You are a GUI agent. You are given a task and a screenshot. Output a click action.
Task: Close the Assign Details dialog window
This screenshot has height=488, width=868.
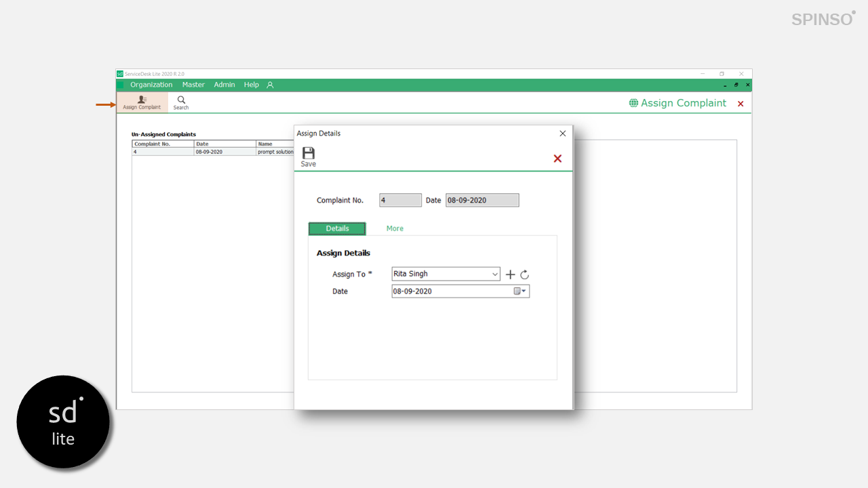point(562,134)
